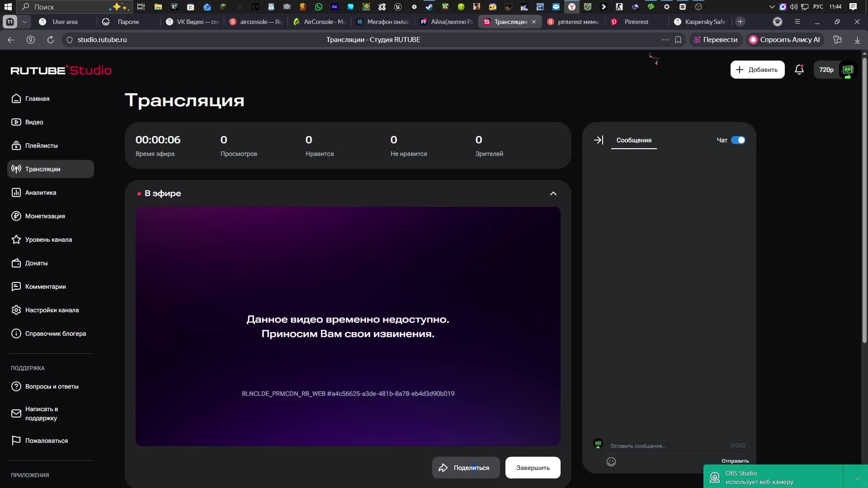
Task: Open a new browser tab
Action: [740, 22]
